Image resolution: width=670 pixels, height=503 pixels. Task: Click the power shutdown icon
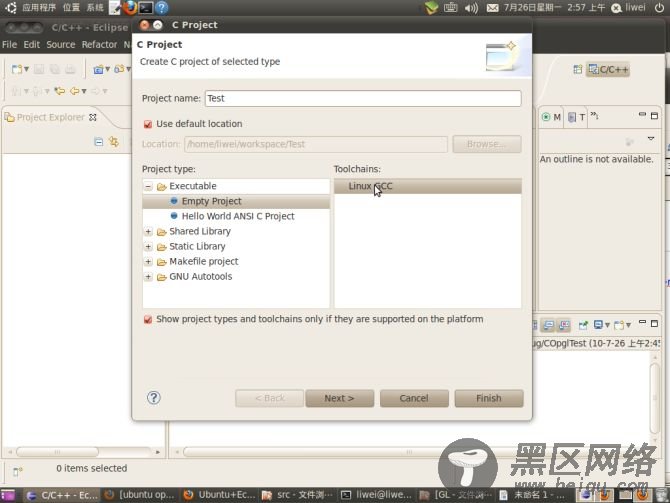click(659, 8)
